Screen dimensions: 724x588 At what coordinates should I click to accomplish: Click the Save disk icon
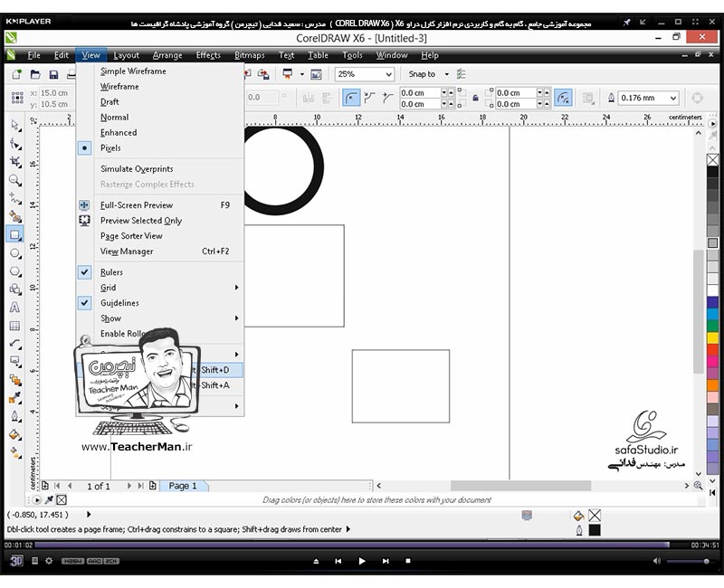pos(53,74)
